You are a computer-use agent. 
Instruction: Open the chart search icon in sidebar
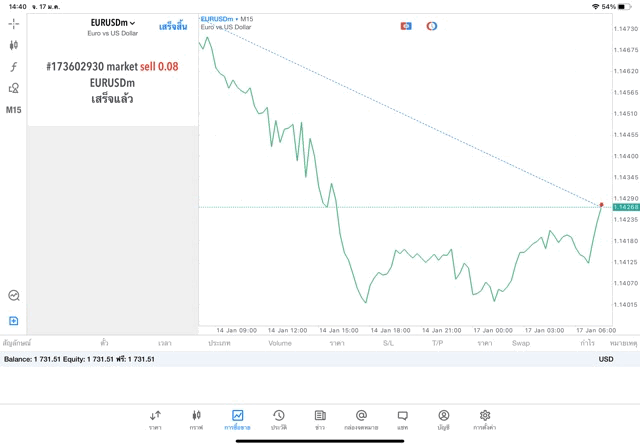(x=14, y=296)
